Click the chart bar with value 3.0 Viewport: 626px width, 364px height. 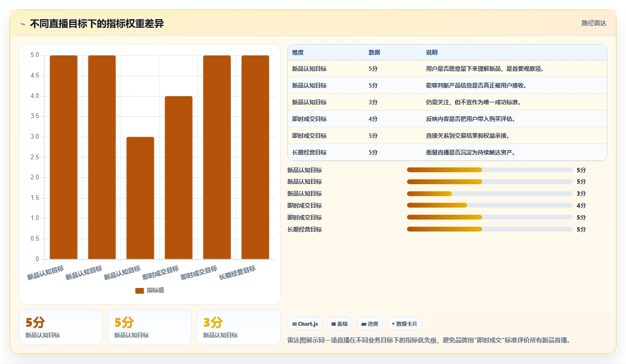(140, 198)
